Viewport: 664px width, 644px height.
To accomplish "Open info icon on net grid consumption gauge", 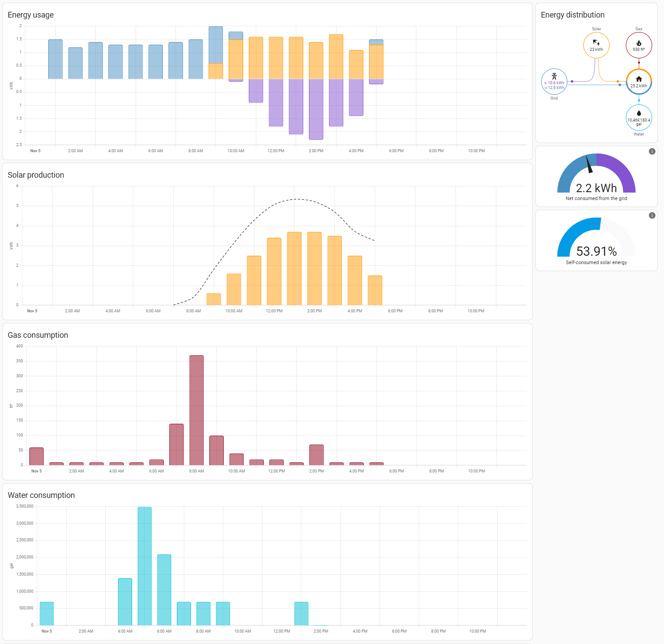I will pyautogui.click(x=652, y=151).
